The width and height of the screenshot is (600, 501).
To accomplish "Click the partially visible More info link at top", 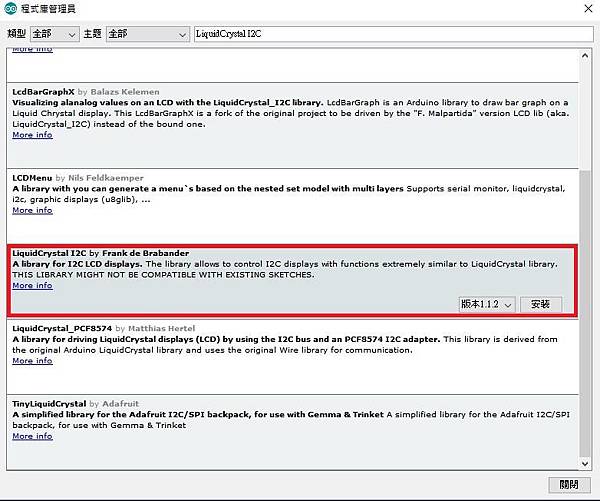I will (x=32, y=50).
